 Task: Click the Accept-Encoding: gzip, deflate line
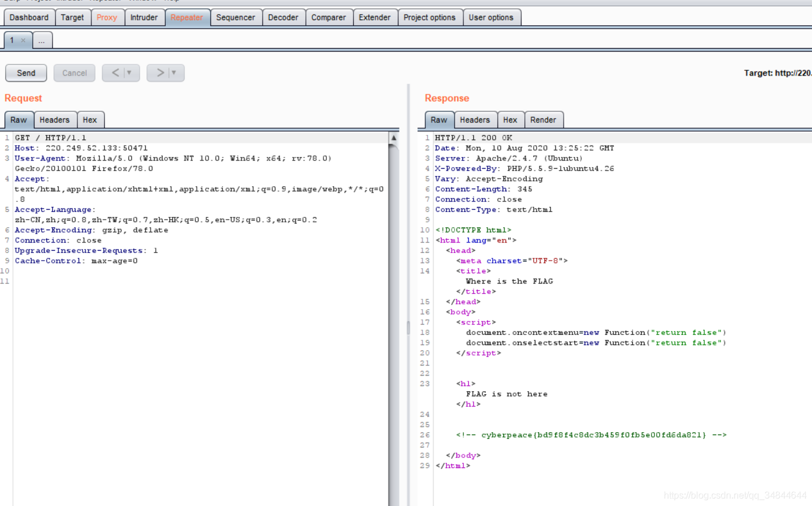pos(91,230)
